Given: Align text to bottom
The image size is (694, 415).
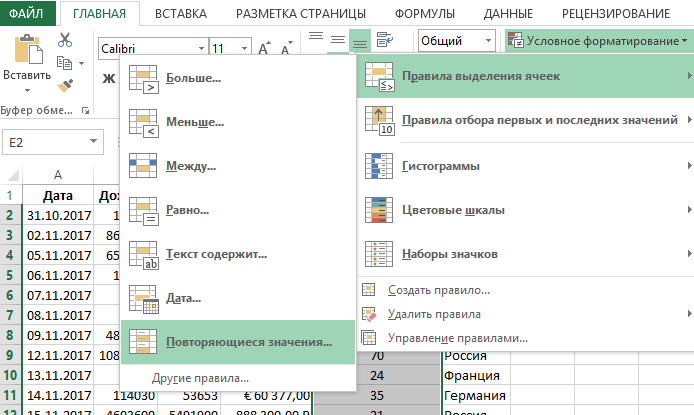Looking at the screenshot, I should (x=360, y=41).
